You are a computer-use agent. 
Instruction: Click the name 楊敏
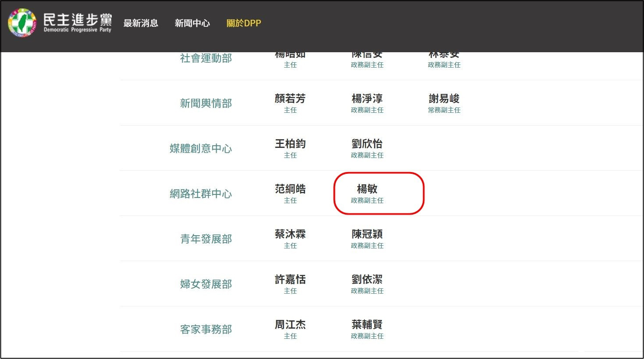tap(367, 189)
